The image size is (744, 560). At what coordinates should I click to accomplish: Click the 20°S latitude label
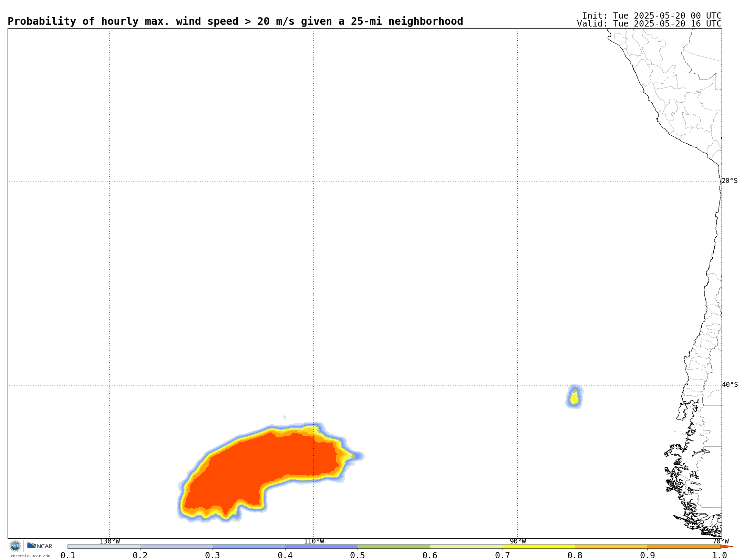coord(730,181)
